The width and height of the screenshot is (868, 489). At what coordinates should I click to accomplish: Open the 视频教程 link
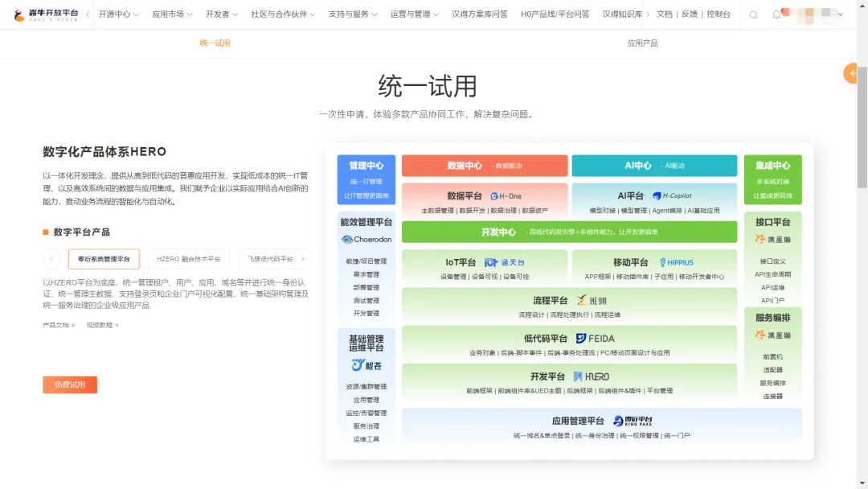[102, 325]
